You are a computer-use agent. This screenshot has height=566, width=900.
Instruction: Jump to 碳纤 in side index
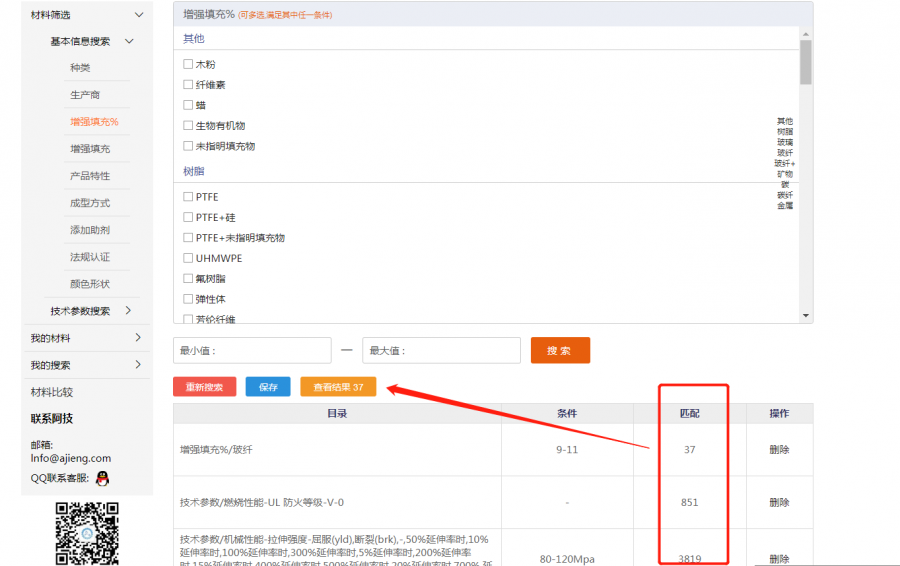coord(785,195)
